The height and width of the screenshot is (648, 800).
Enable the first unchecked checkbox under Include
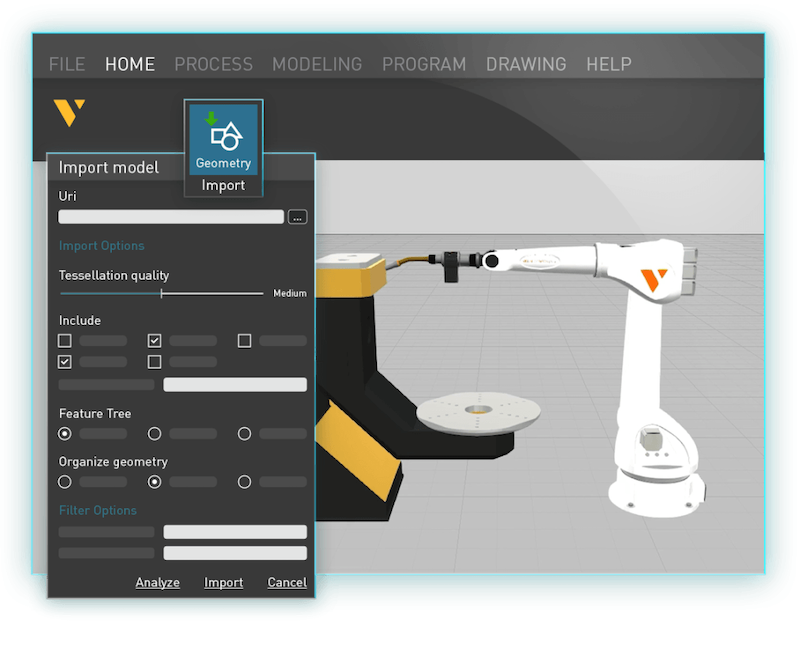[x=65, y=341]
